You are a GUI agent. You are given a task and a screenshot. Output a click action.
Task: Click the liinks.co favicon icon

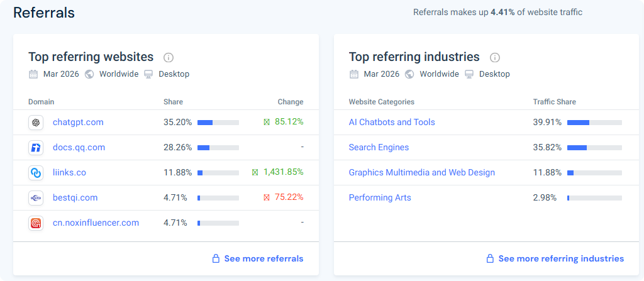pyautogui.click(x=36, y=173)
